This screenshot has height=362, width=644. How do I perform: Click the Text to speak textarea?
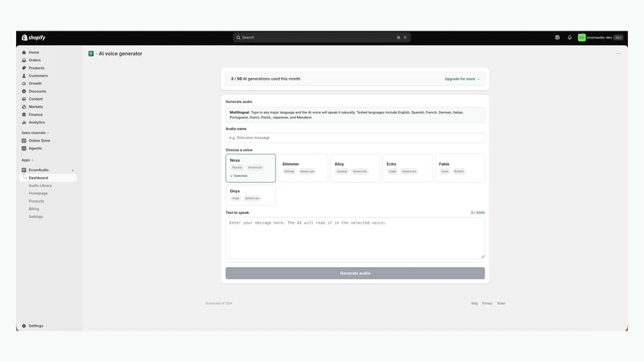point(355,238)
